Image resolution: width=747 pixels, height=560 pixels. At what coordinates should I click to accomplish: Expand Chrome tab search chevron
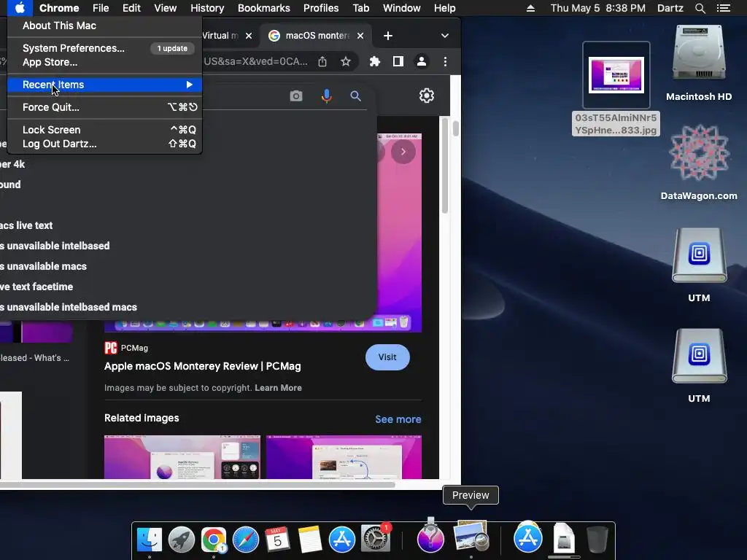click(444, 36)
